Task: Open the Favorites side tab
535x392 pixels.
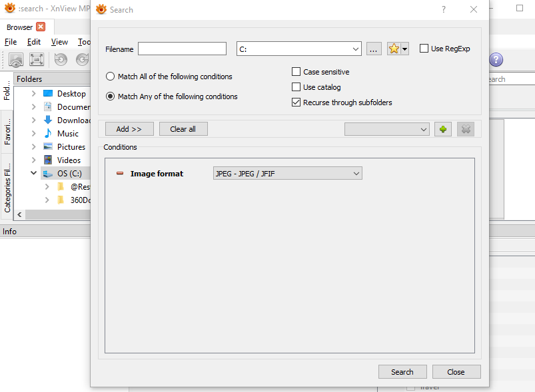Action: coord(7,132)
